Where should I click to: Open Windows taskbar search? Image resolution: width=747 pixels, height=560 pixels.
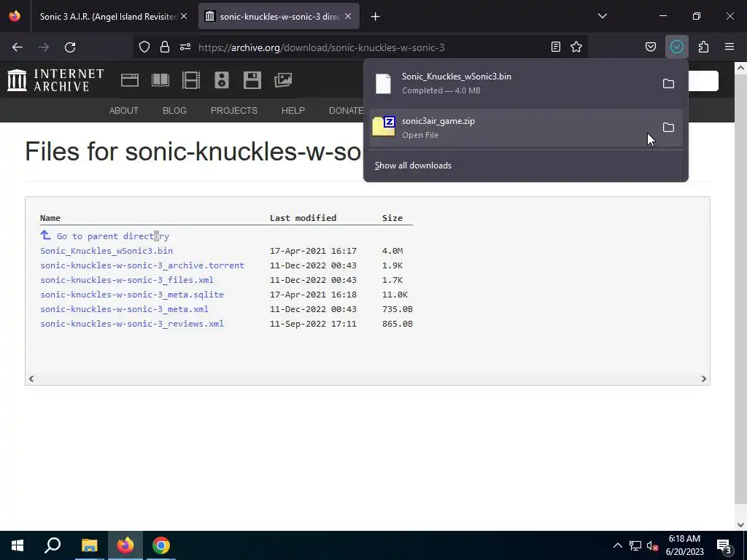tap(53, 545)
